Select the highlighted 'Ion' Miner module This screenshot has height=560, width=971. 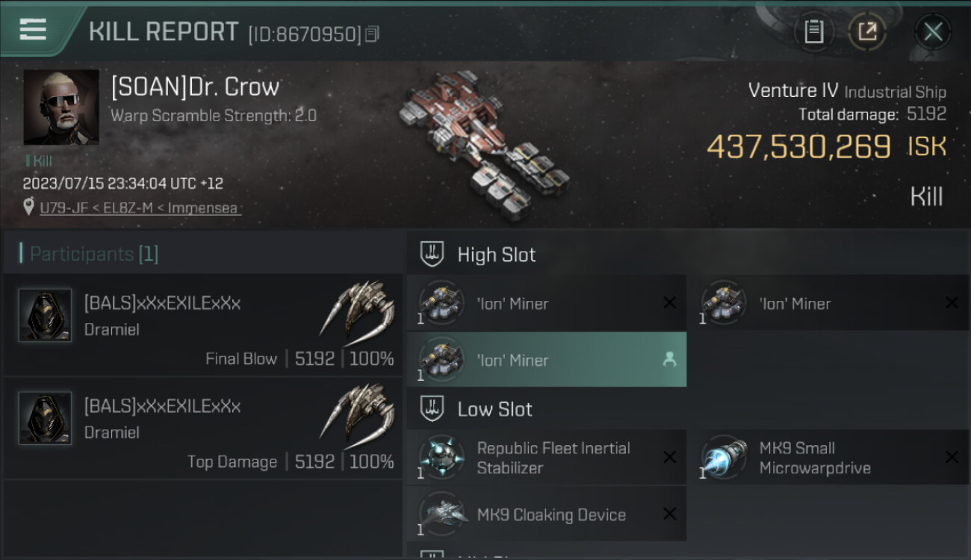(547, 359)
